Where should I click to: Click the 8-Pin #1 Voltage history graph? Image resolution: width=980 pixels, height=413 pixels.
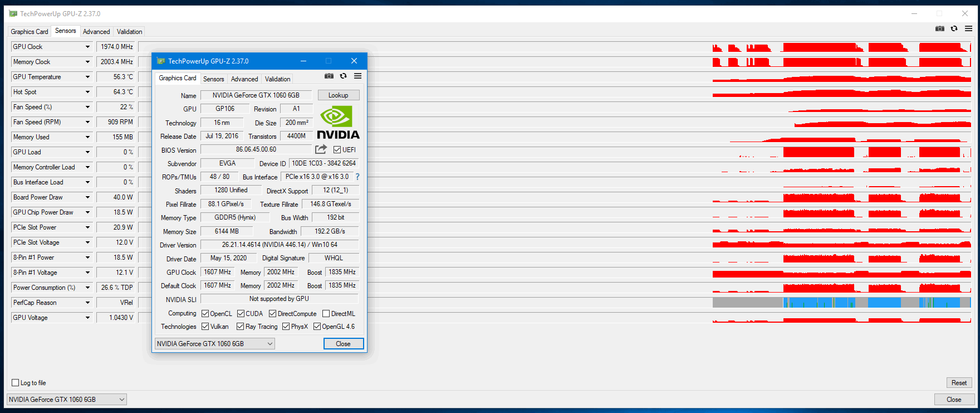(555, 273)
